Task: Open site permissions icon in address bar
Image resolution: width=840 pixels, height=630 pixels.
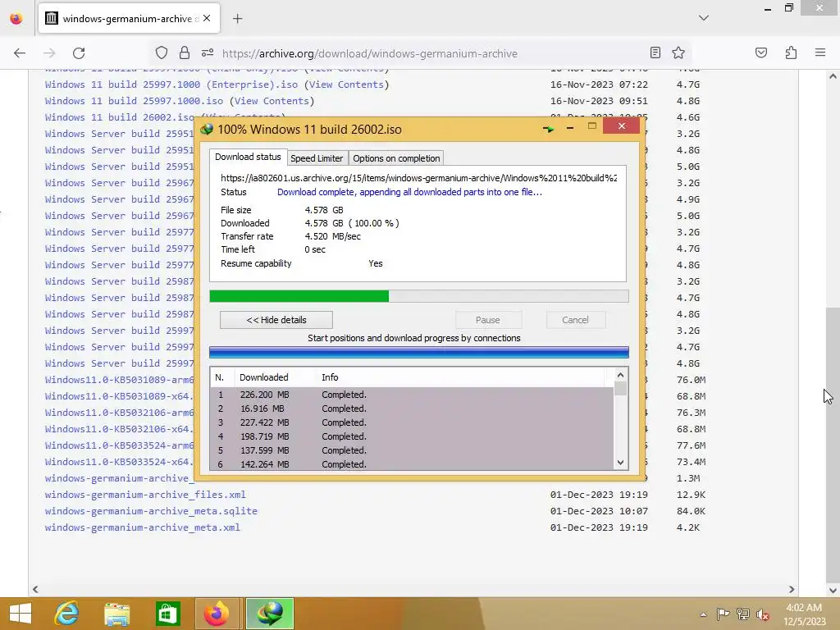Action: point(208,52)
